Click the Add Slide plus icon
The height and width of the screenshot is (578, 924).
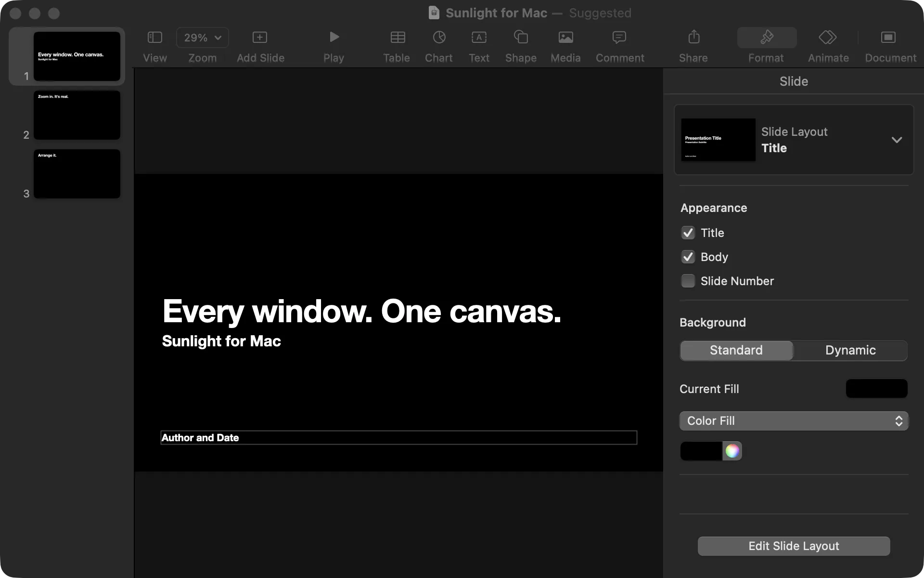click(x=260, y=38)
